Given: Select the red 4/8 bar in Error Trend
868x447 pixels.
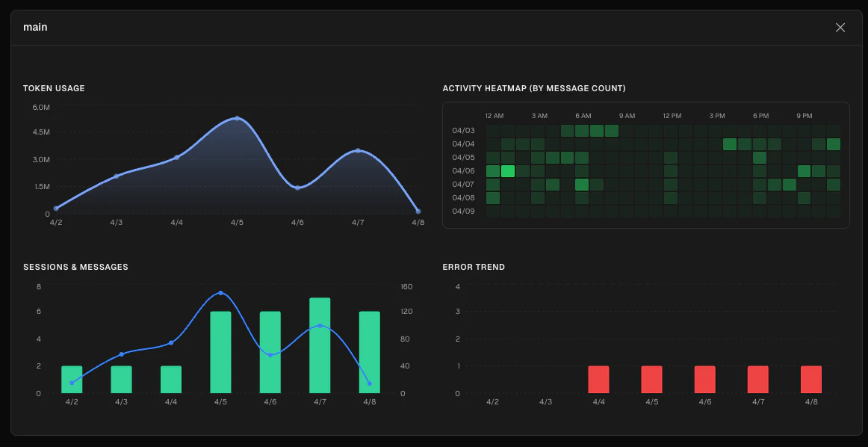Looking at the screenshot, I should click(x=811, y=380).
